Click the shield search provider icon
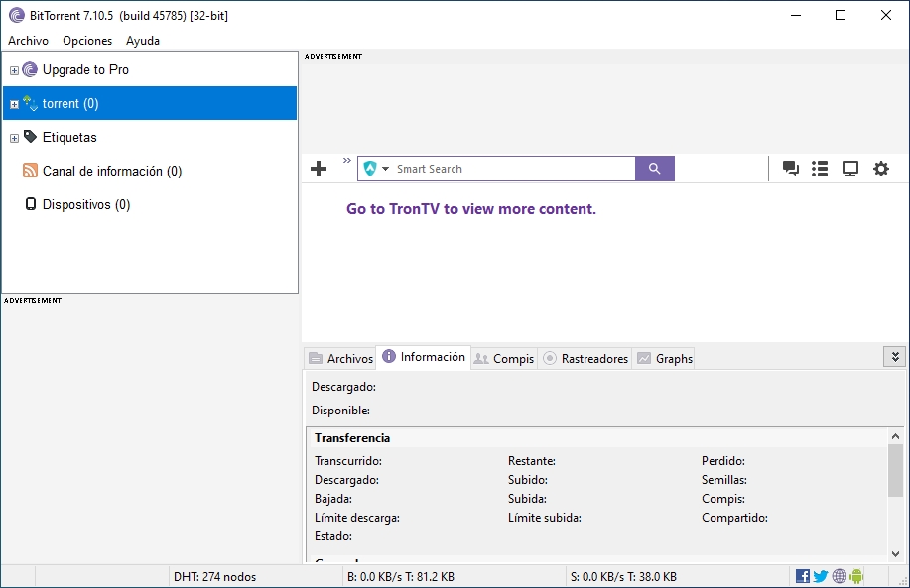This screenshot has width=910, height=588. pos(370,169)
